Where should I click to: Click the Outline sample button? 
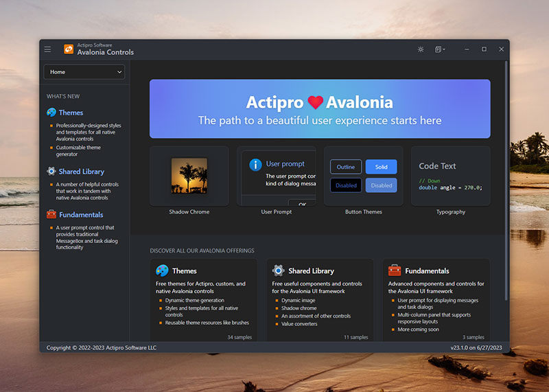point(346,167)
